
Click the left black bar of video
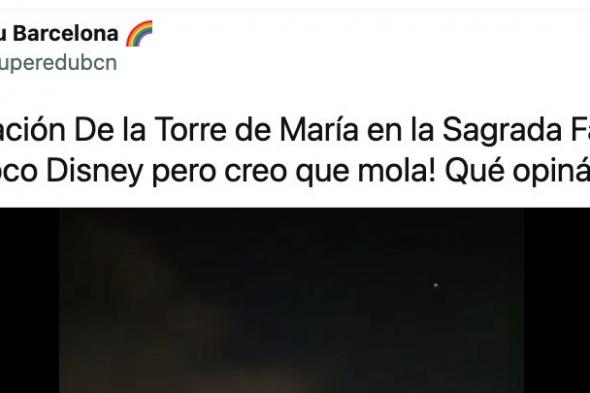[x=29, y=300]
